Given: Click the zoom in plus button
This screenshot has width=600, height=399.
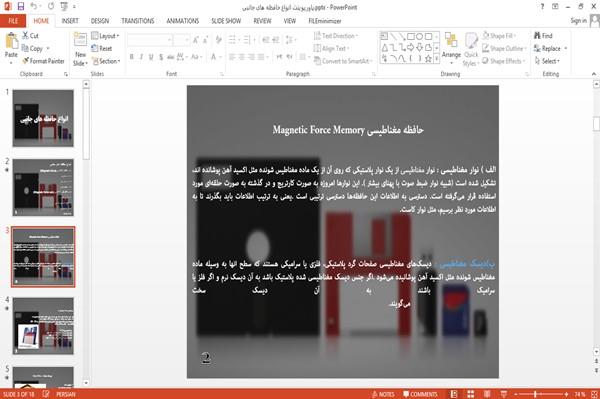Looking at the screenshot, I should (x=566, y=394).
